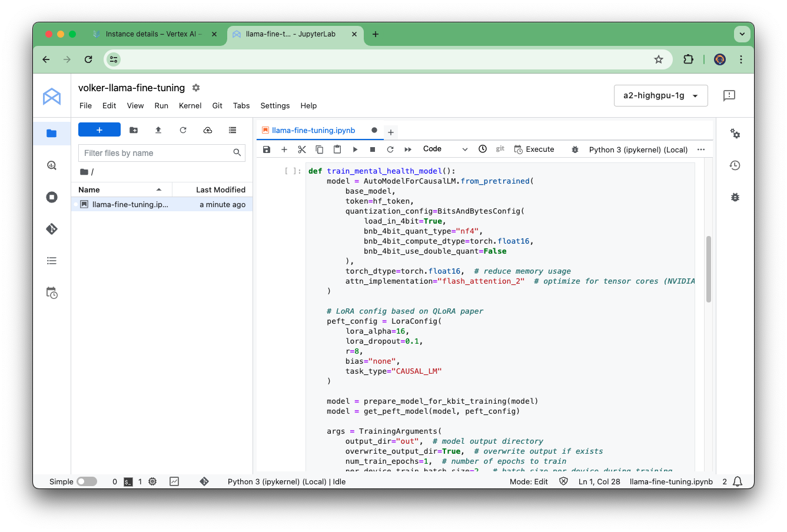
Task: Save the notebook with the save icon
Action: pyautogui.click(x=266, y=149)
